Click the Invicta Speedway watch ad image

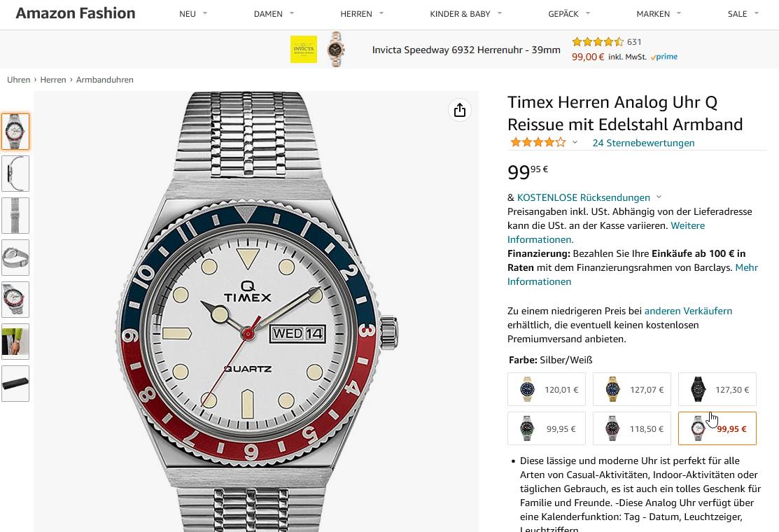click(x=335, y=49)
